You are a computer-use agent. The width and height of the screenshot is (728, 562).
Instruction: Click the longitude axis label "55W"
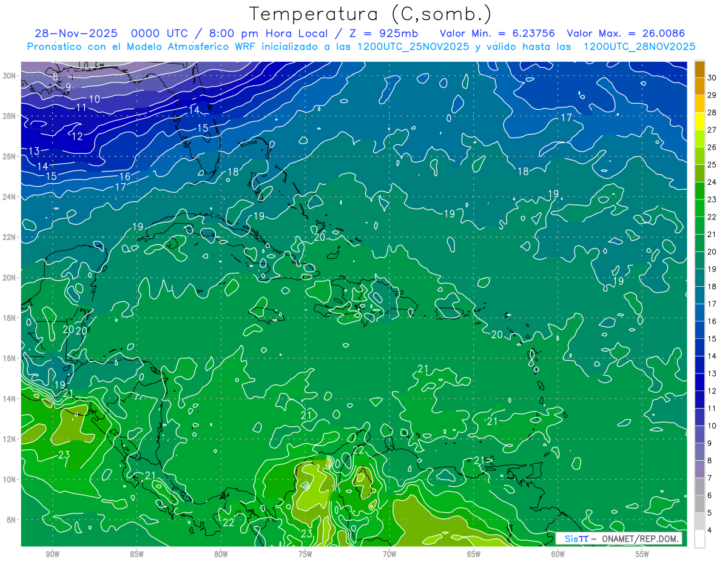642,555
